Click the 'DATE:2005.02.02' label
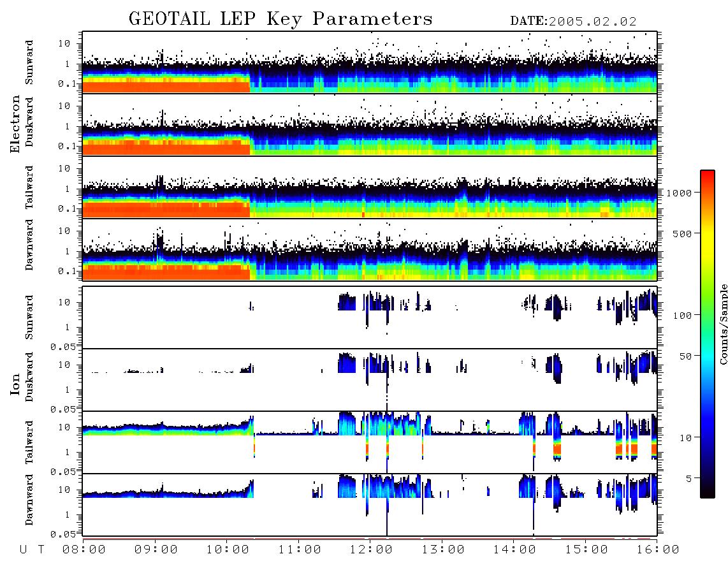The image size is (728, 561). pyautogui.click(x=573, y=21)
